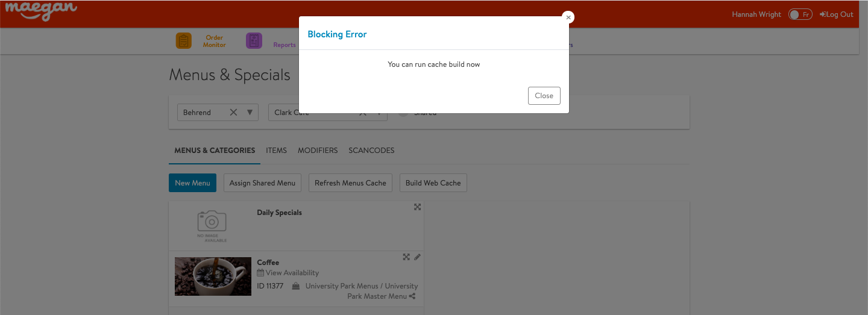Click the ID 11377 text

tap(270, 286)
